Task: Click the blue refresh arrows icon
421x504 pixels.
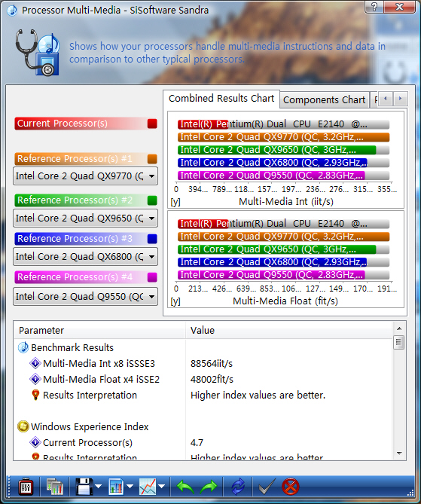Action: (238, 487)
